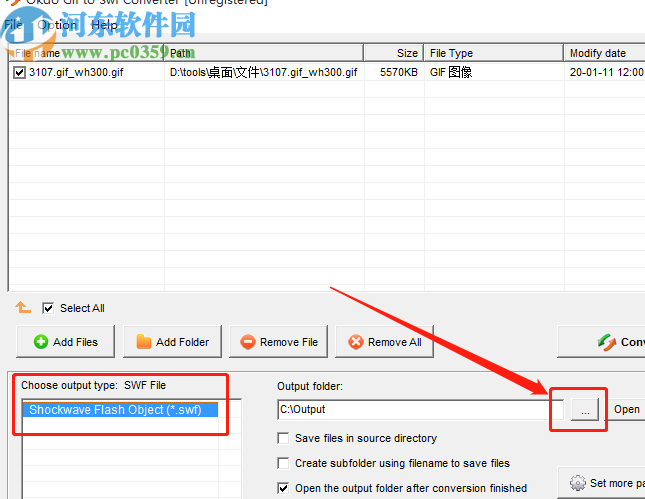Screen dimensions: 645x499
Task: Open the Add Folder button
Action: 172,341
